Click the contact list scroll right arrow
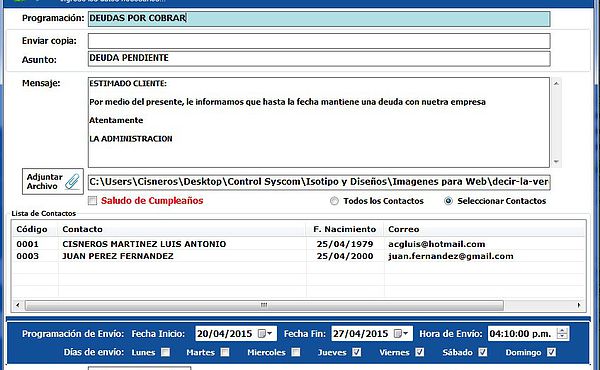The height and width of the screenshot is (370, 600). coord(579,305)
